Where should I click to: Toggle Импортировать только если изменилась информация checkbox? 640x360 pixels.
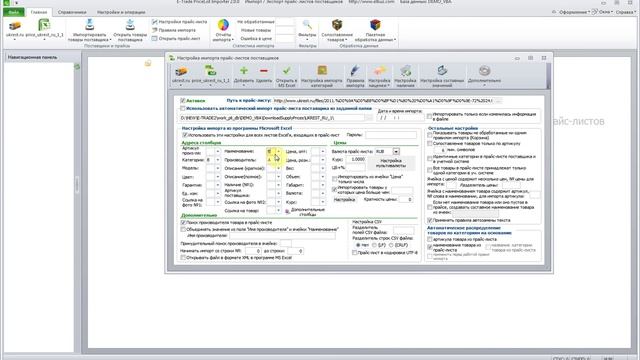click(x=429, y=116)
